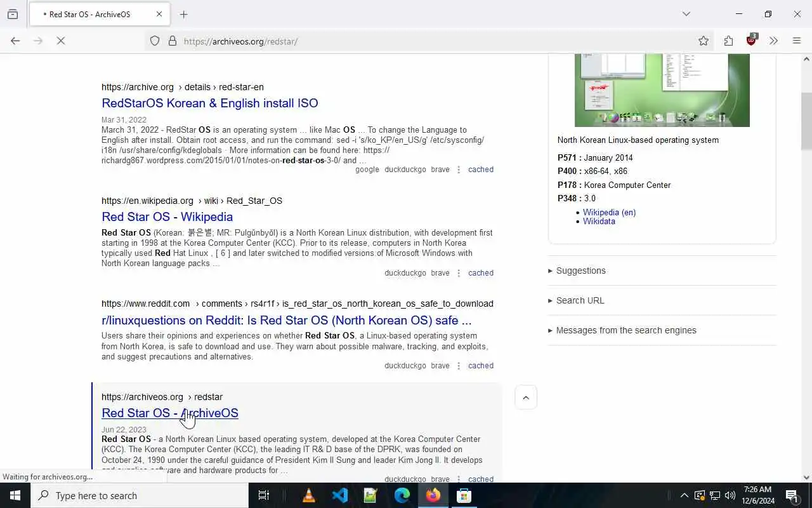Open volume control in system tray
This screenshot has width=812, height=508.
point(730,495)
